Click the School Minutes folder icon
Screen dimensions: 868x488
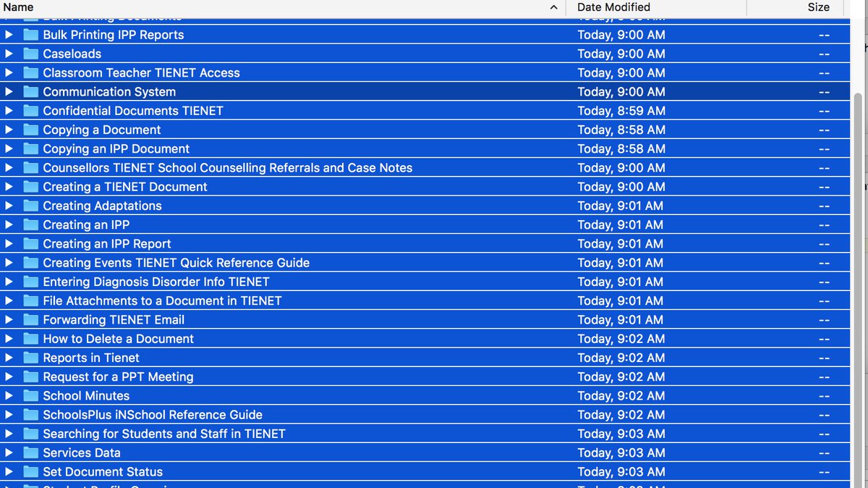tap(30, 396)
